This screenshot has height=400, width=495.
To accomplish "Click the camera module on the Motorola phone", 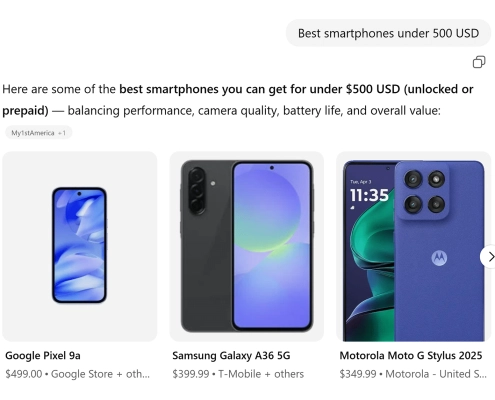I will click(x=424, y=192).
